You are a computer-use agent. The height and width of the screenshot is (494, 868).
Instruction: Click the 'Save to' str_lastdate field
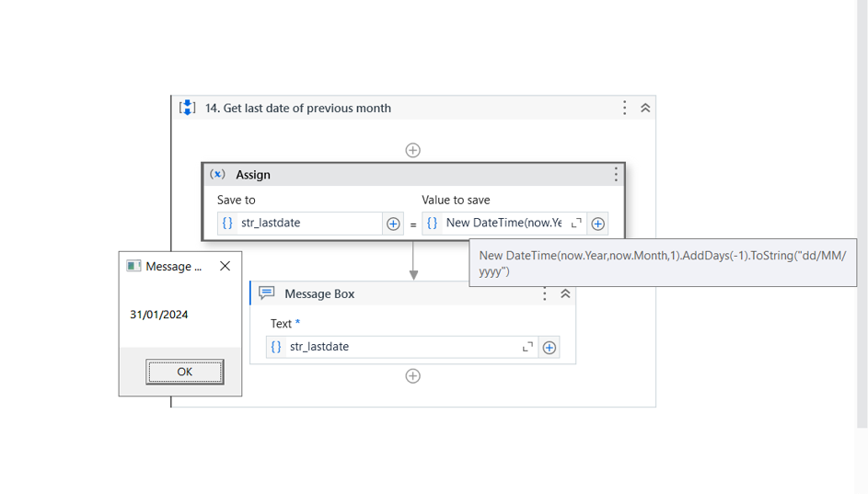[308, 223]
